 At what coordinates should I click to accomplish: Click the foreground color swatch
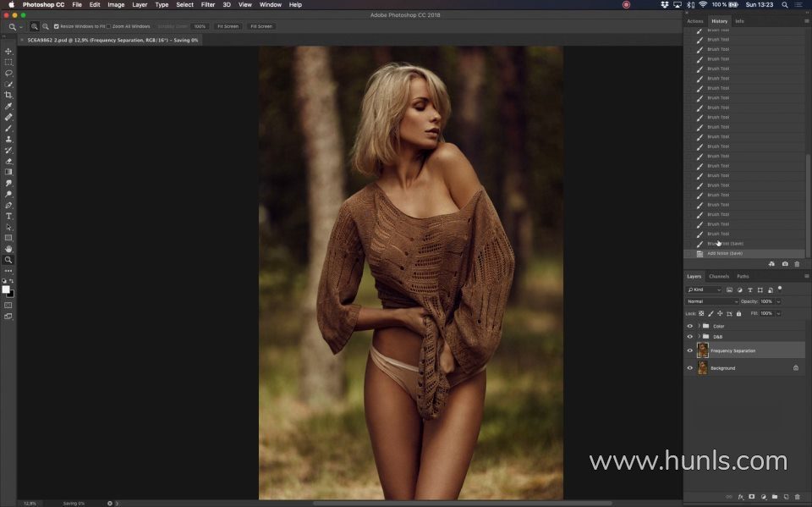(6, 289)
